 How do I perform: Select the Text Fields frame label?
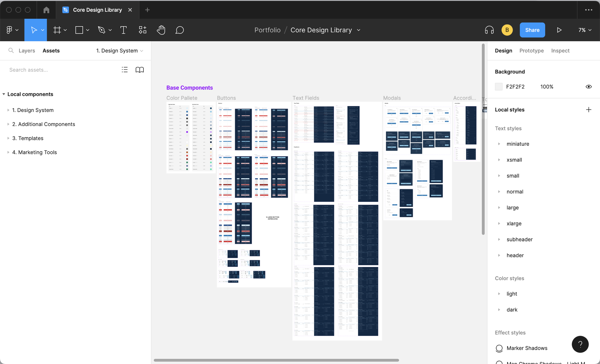[x=306, y=98]
